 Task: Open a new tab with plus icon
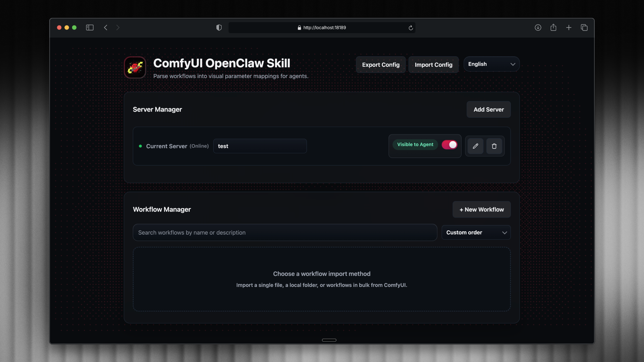(569, 27)
